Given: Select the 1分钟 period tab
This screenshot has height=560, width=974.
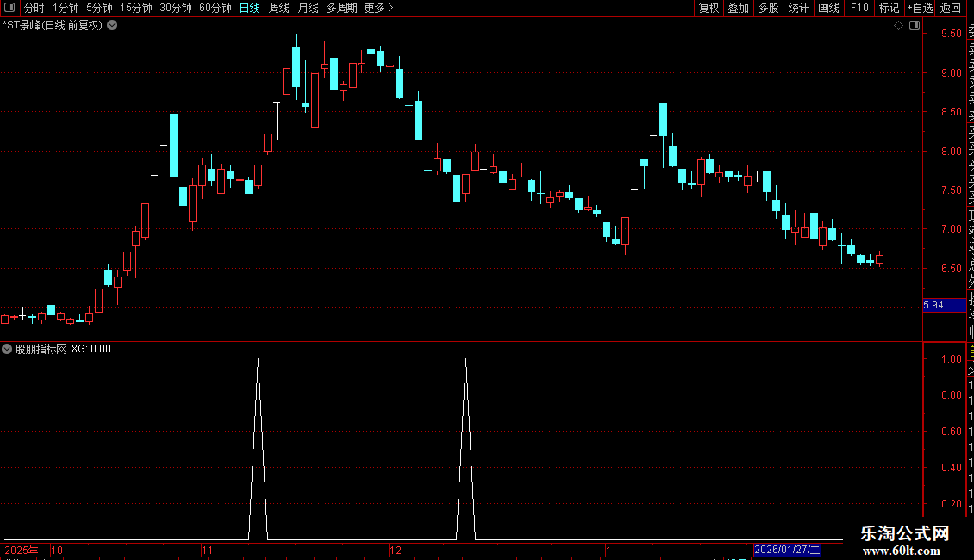Looking at the screenshot, I should coord(66,8).
